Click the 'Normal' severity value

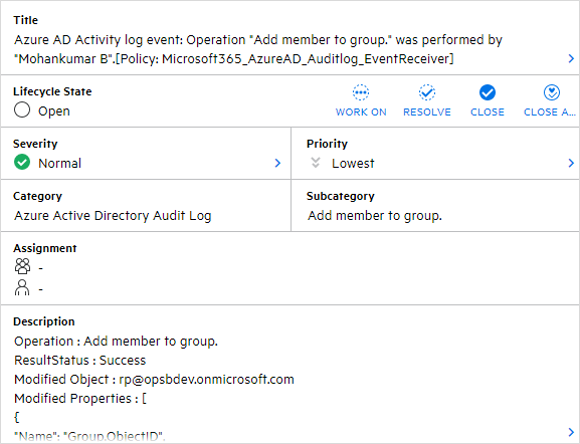tap(60, 163)
